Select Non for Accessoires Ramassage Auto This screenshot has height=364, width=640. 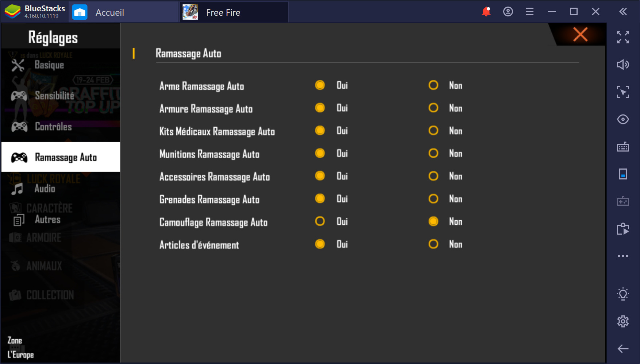[x=433, y=176]
